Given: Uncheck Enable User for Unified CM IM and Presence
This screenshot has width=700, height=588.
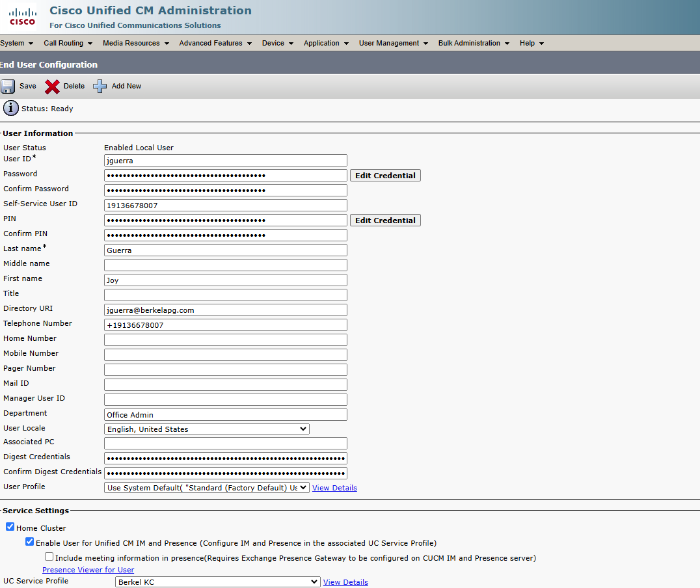Looking at the screenshot, I should (29, 542).
